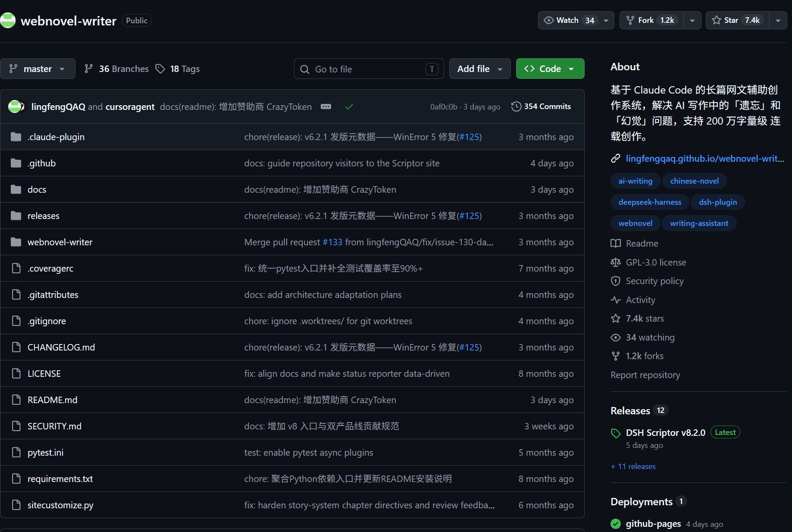The width and height of the screenshot is (792, 532).
Task: Open the Watch notification options dropdown arrow
Action: [x=606, y=20]
